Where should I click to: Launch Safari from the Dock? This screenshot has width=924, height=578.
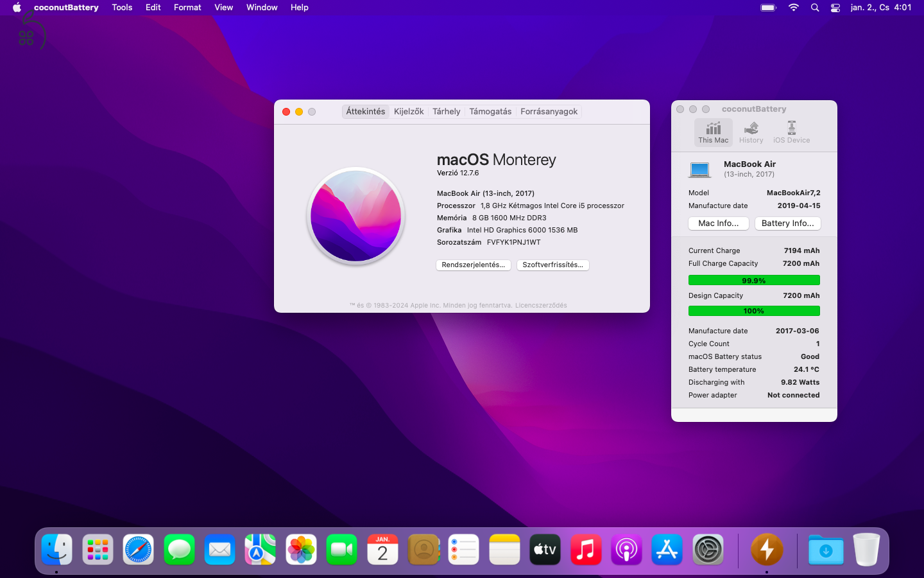(139, 550)
